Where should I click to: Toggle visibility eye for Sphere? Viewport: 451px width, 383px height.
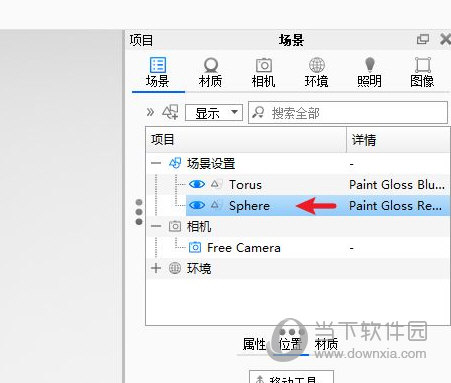[x=197, y=205]
